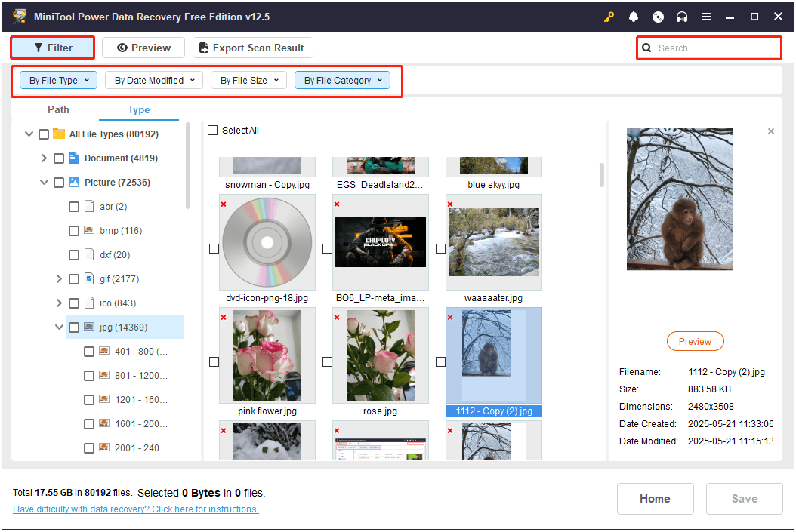The width and height of the screenshot is (796, 532).
Task: Click Export Scan Result button
Action: (x=253, y=48)
